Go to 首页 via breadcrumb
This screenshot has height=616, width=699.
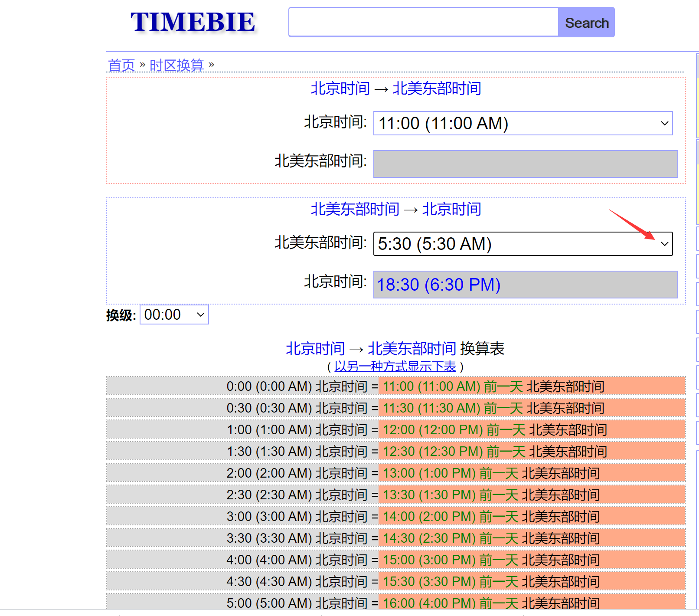click(x=121, y=65)
